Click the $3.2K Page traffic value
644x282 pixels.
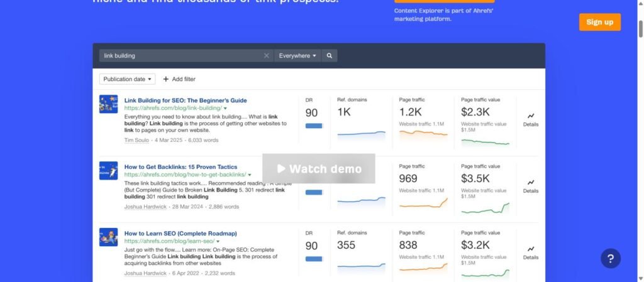pyautogui.click(x=475, y=245)
